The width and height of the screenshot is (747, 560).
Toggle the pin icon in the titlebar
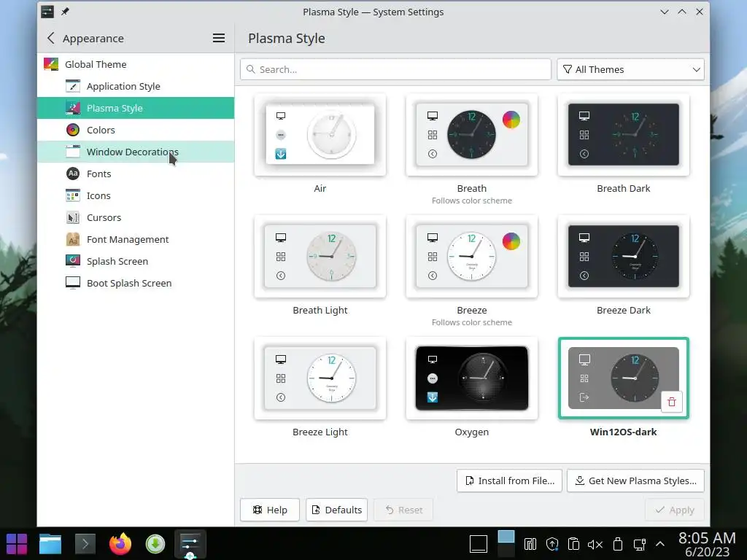point(65,12)
